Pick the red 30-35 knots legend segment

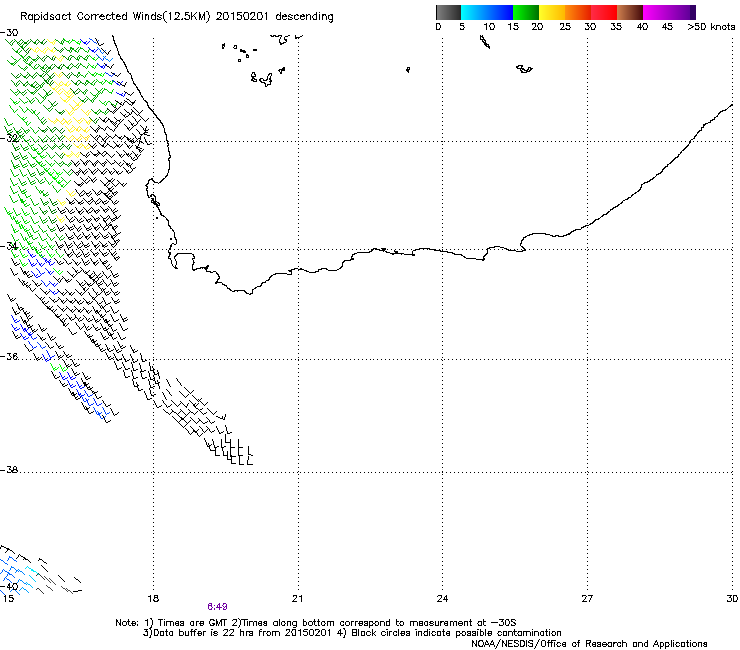[604, 12]
